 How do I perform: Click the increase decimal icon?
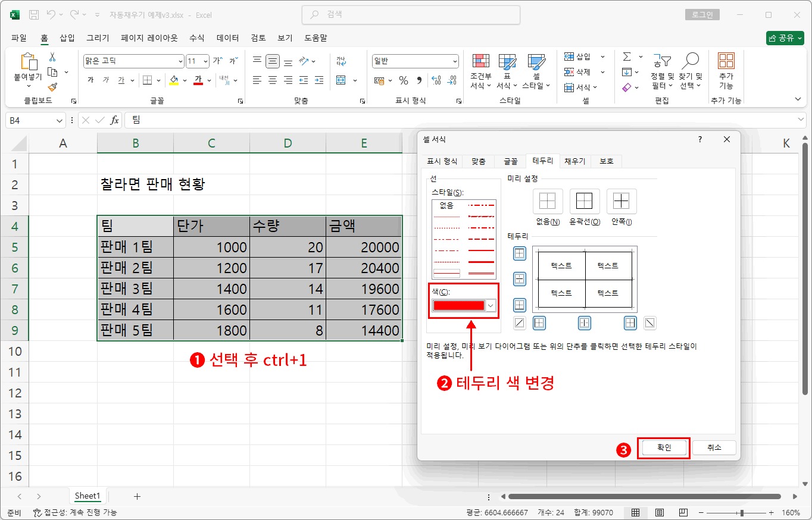tap(436, 80)
